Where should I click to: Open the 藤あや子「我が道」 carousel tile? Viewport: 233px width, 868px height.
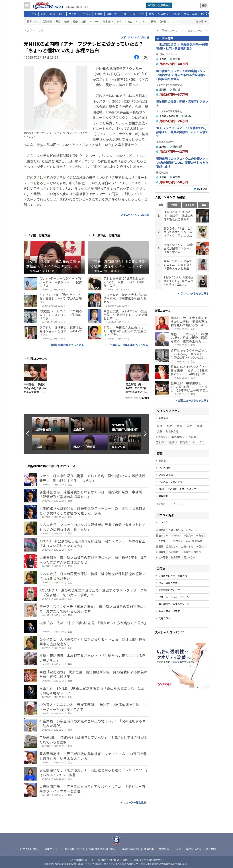89,442
